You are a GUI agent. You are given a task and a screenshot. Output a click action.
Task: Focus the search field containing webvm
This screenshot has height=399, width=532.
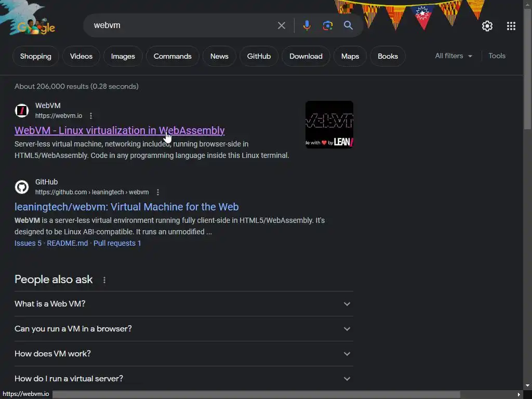click(x=183, y=25)
